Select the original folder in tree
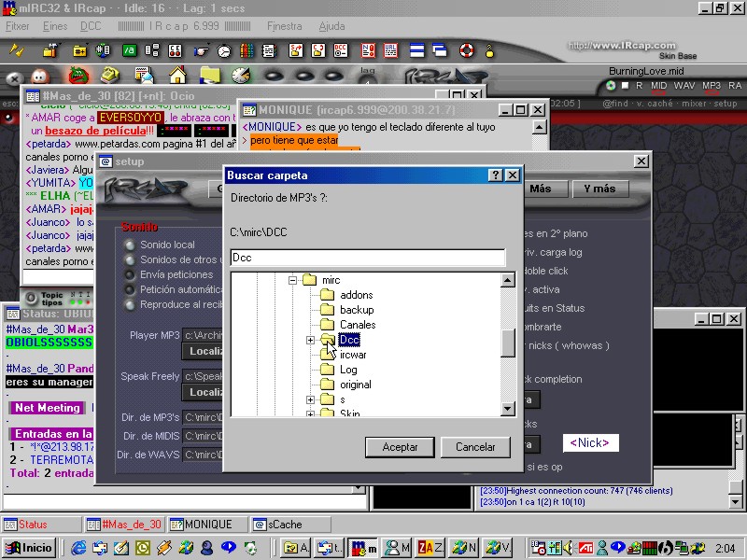Viewport: 747px width, 560px height. (x=356, y=385)
